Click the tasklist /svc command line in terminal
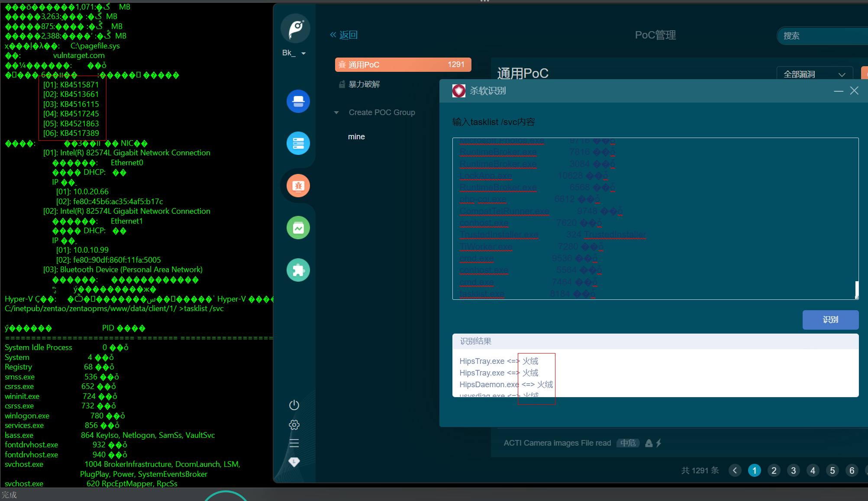 114,308
